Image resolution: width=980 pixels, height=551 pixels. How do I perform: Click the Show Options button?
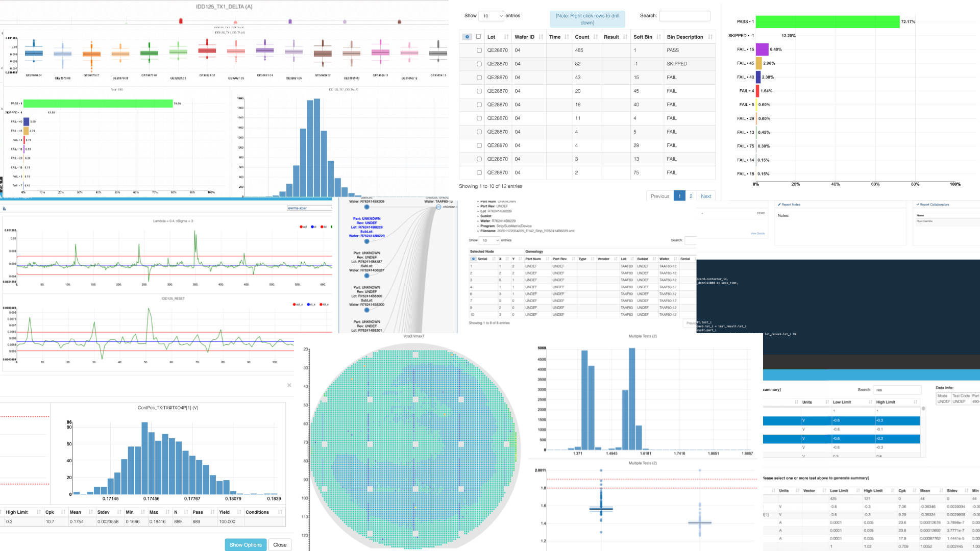(246, 545)
